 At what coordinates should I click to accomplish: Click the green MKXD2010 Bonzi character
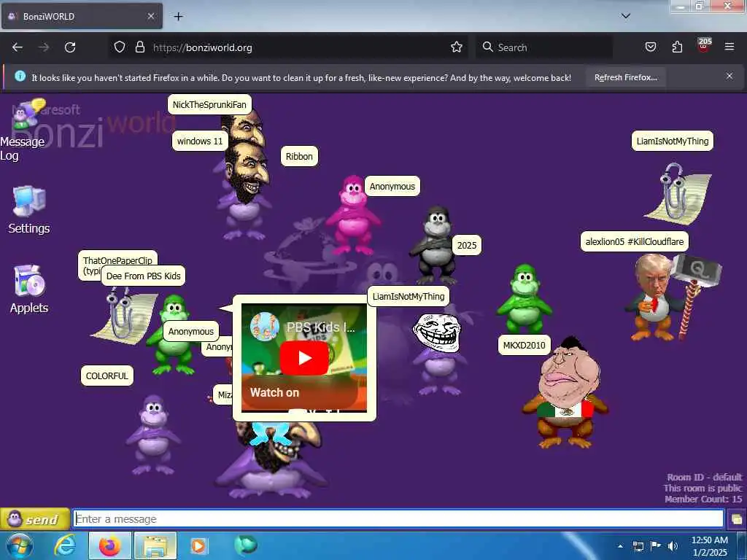(x=525, y=299)
